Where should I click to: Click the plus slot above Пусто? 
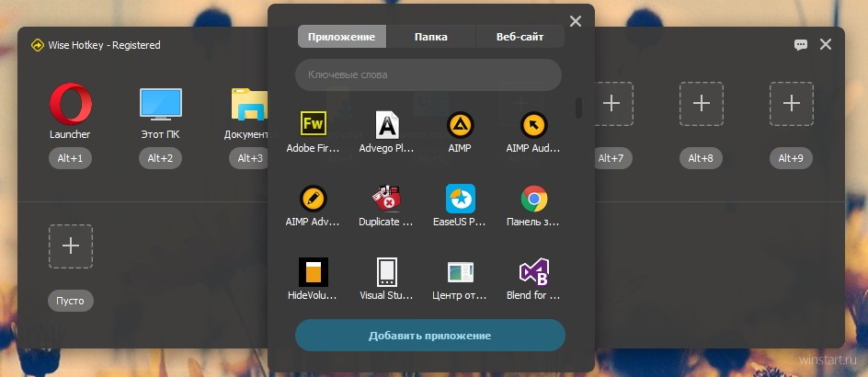[71, 246]
